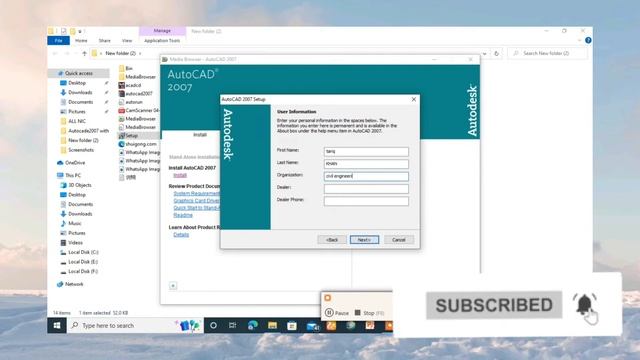Open the Details link in Media Browser
The height and width of the screenshot is (360, 640).
click(x=181, y=235)
